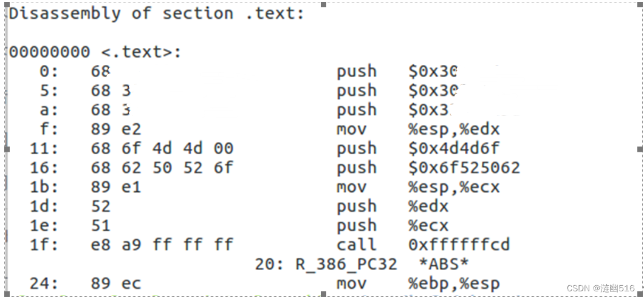Click the 'call 0xffffffcd' instruction
The width and height of the screenshot is (644, 298).
[423, 245]
